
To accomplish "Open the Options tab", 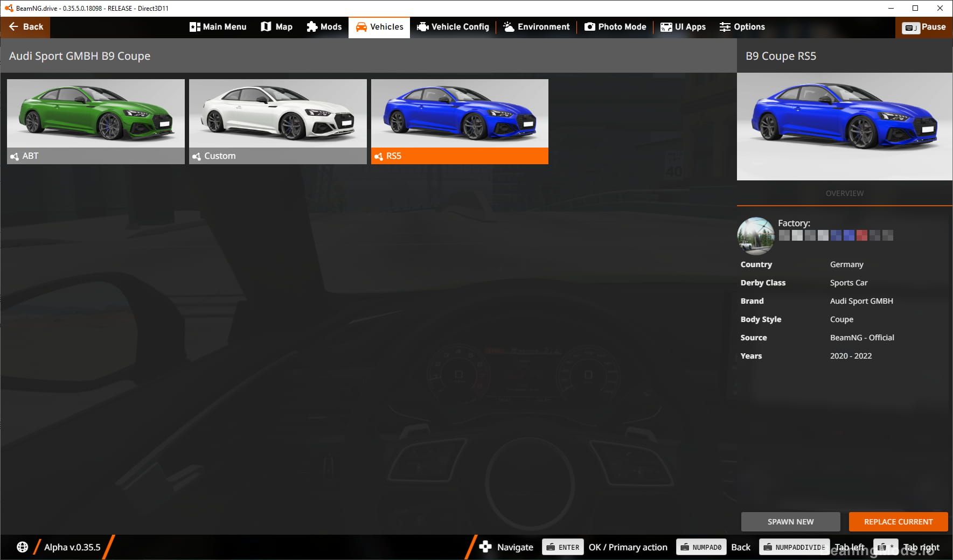I will pyautogui.click(x=742, y=27).
